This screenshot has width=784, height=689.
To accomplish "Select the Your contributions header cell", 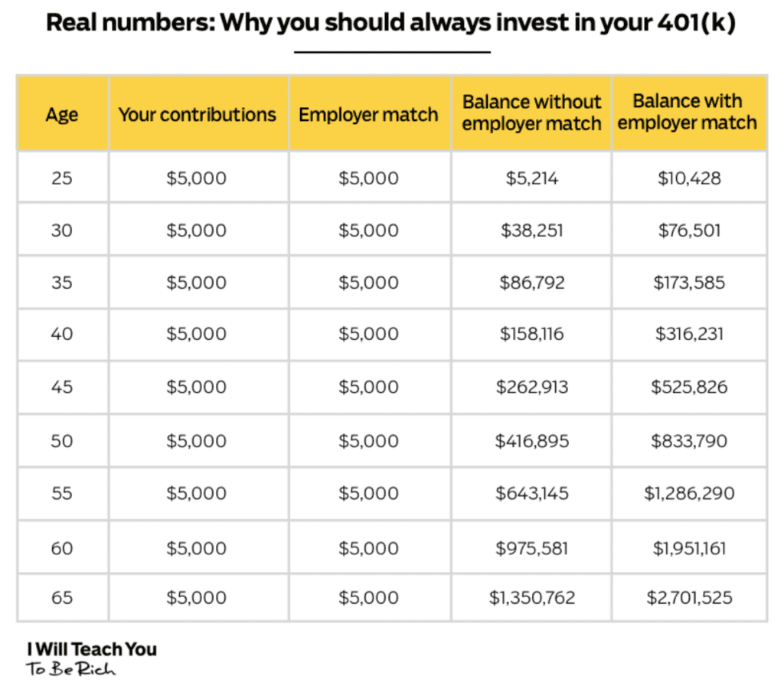I will pos(198,115).
